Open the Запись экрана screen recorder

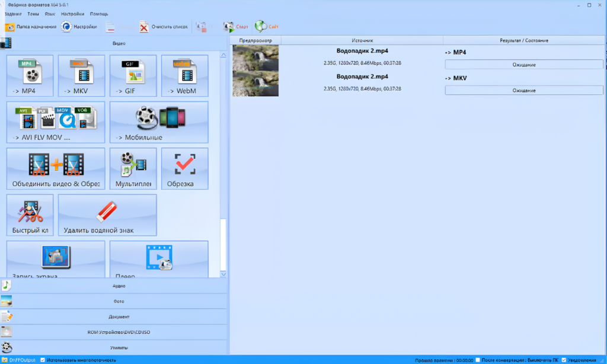coord(56,259)
